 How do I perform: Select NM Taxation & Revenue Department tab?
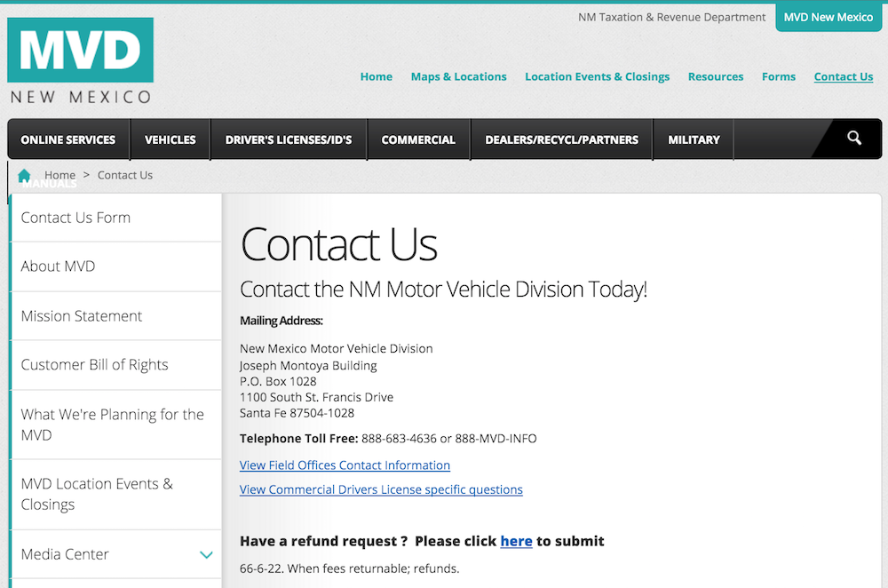point(671,17)
